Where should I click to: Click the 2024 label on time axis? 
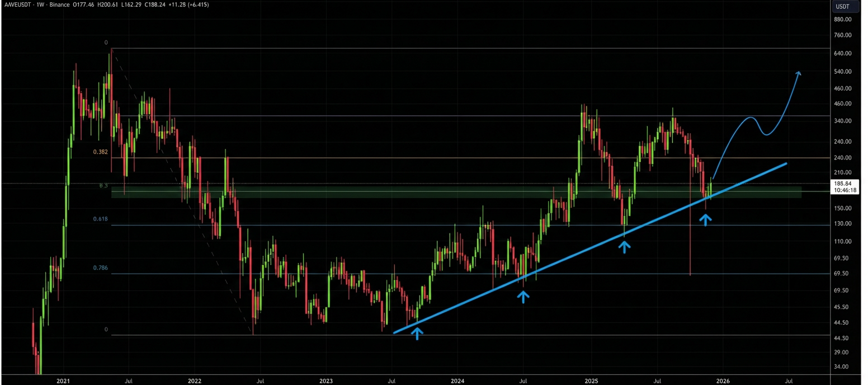coord(457,381)
